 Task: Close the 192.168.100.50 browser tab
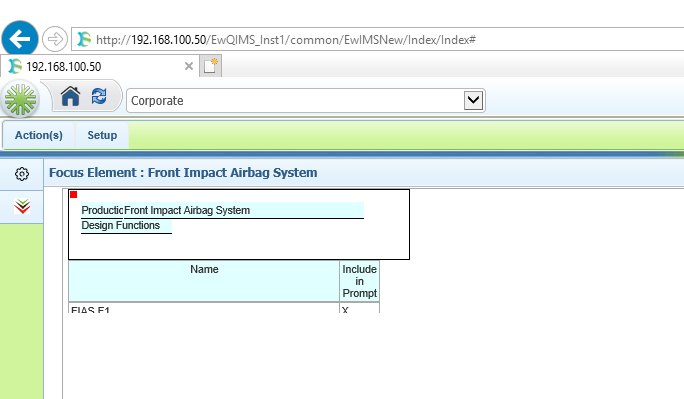click(x=189, y=66)
